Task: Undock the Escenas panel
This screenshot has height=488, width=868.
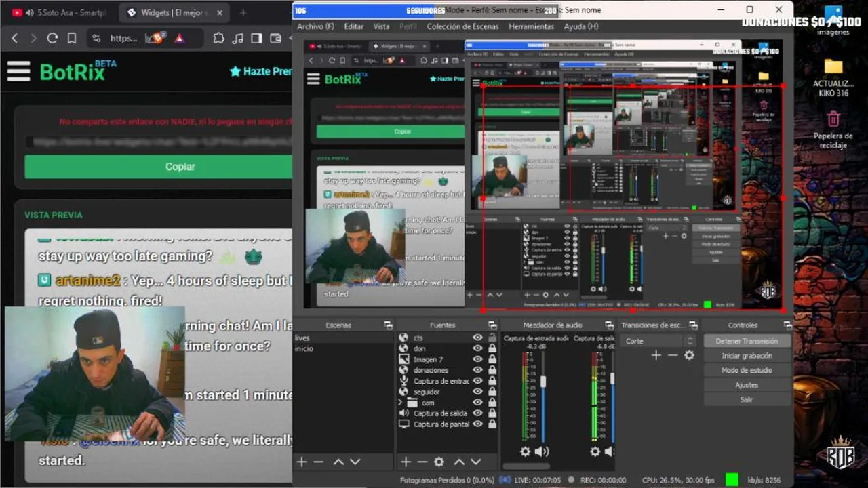Action: click(388, 325)
